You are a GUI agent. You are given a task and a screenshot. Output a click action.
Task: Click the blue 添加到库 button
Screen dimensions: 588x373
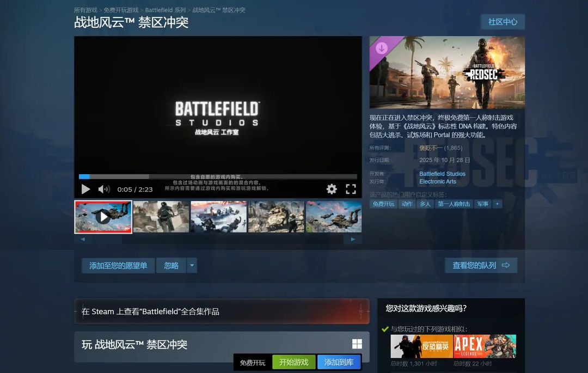(x=339, y=362)
